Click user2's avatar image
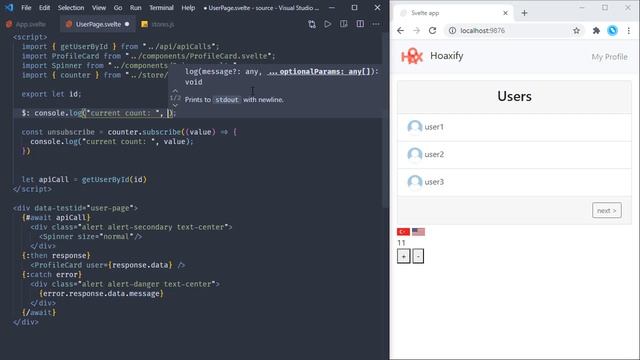This screenshot has height=360, width=640. [415, 155]
